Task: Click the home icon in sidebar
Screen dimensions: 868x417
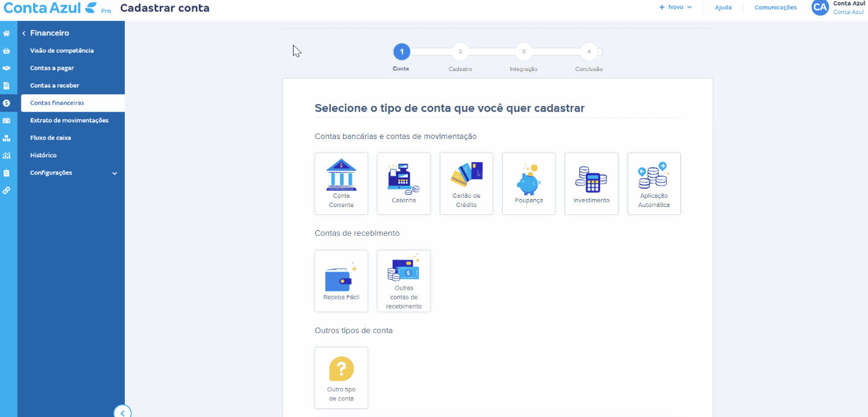Action: (x=7, y=34)
